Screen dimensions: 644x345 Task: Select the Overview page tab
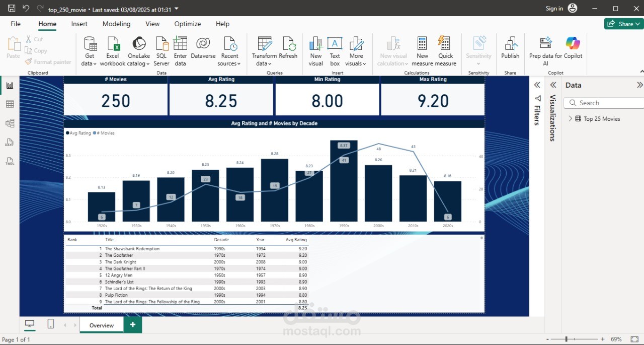click(x=102, y=325)
